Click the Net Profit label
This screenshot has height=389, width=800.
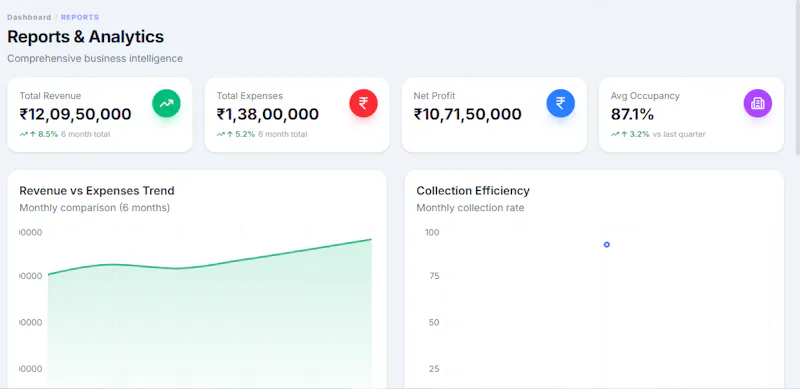click(434, 95)
